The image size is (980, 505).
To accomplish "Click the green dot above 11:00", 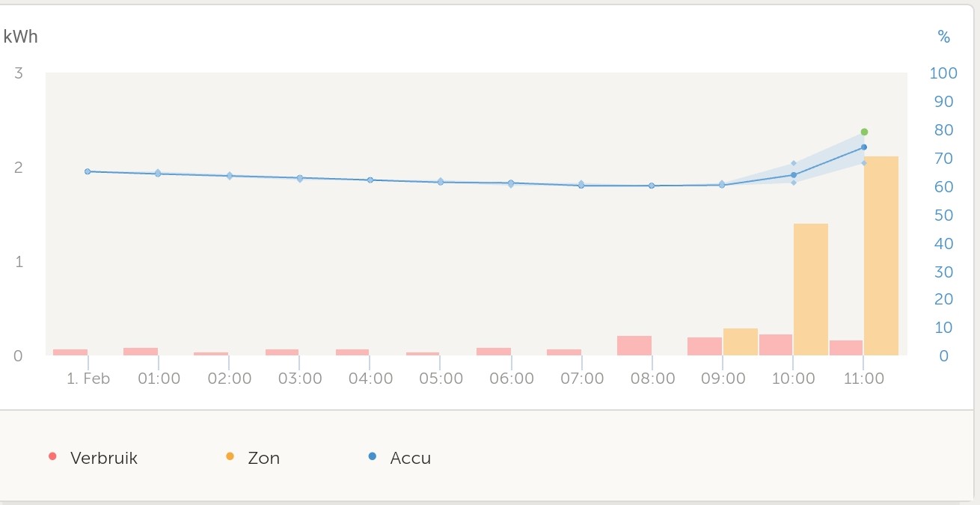I will tap(864, 132).
